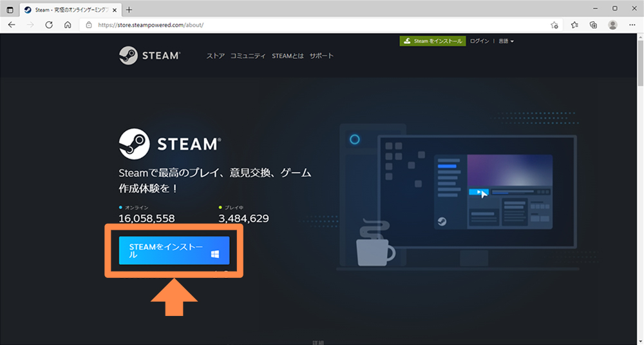Open the tab actions menu icon

click(x=10, y=10)
